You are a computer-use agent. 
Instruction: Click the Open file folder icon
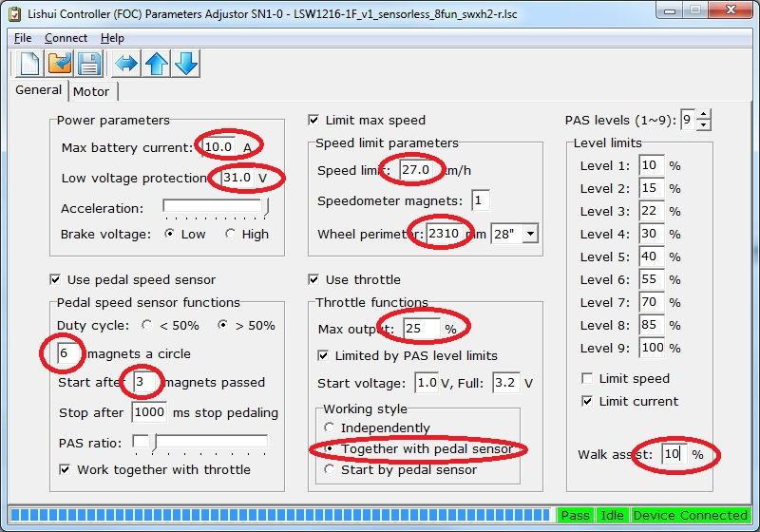[x=59, y=64]
